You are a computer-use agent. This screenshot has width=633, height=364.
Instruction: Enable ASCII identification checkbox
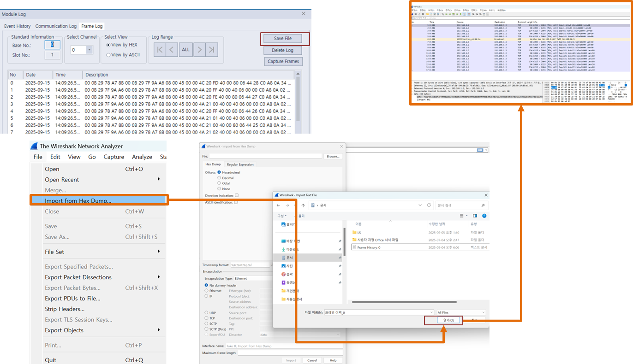click(237, 202)
